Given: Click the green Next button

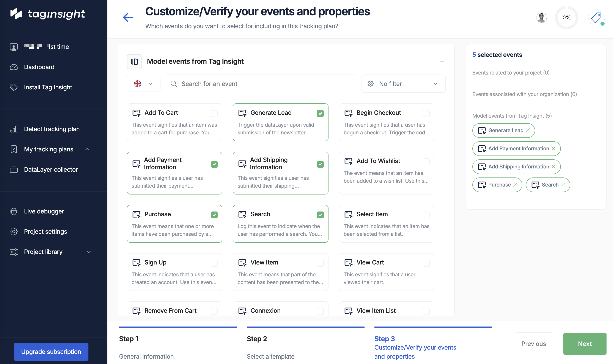Looking at the screenshot, I should click(585, 344).
